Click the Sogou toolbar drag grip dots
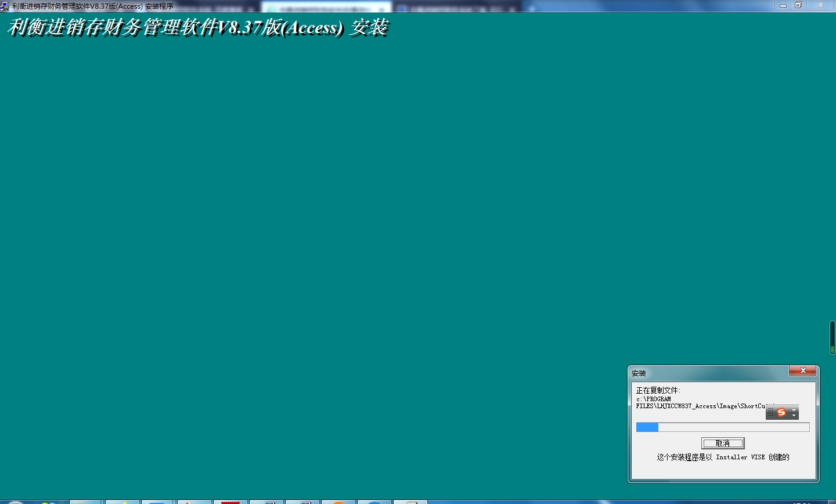Image resolution: width=836 pixels, height=504 pixels. (x=770, y=413)
